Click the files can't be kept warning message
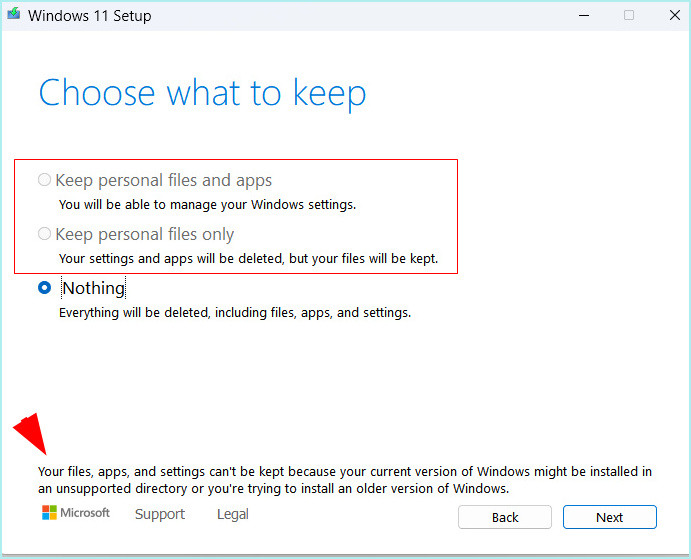691x559 pixels. [x=345, y=480]
